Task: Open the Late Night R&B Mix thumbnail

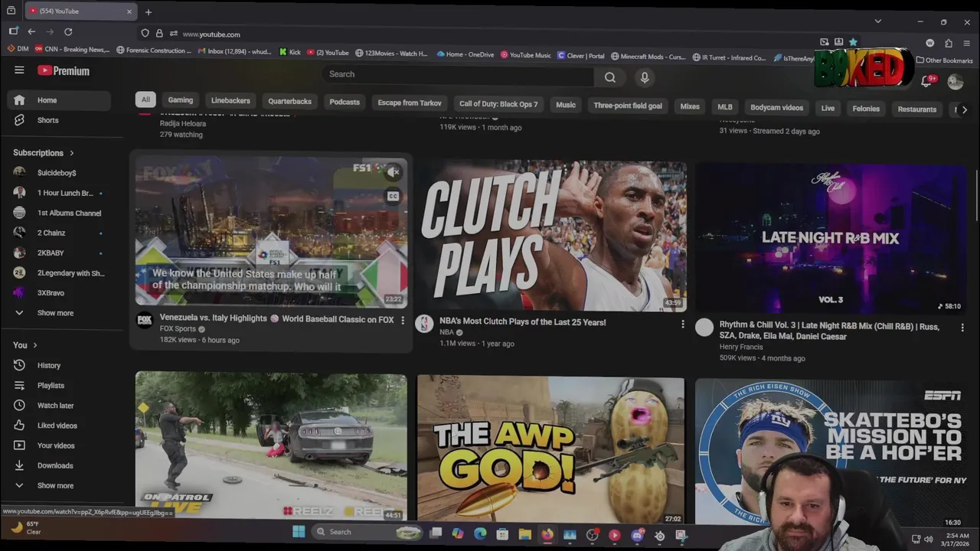Action: 831,239
